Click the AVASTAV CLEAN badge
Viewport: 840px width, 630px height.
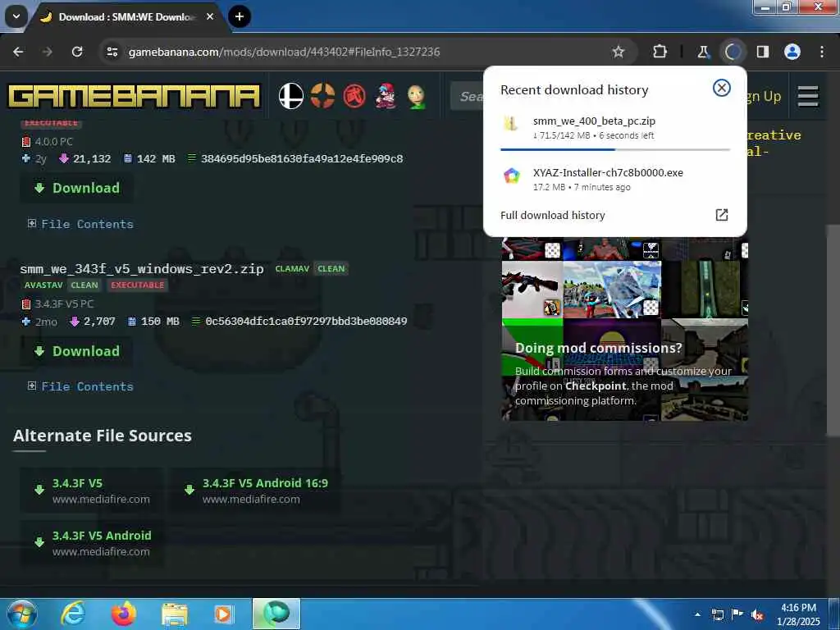click(61, 285)
